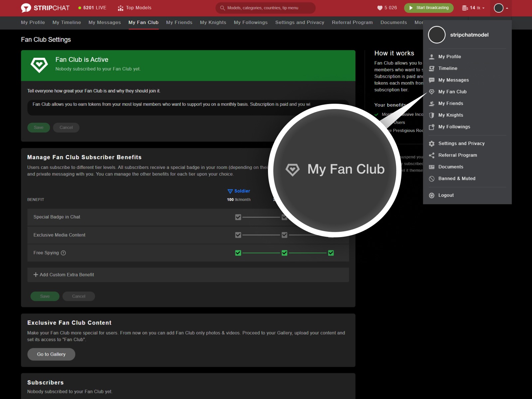Select the Top Models icon

click(120, 8)
